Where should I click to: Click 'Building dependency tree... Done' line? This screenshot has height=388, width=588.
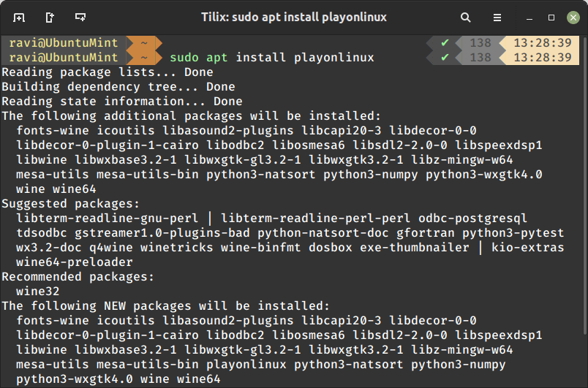tap(118, 86)
